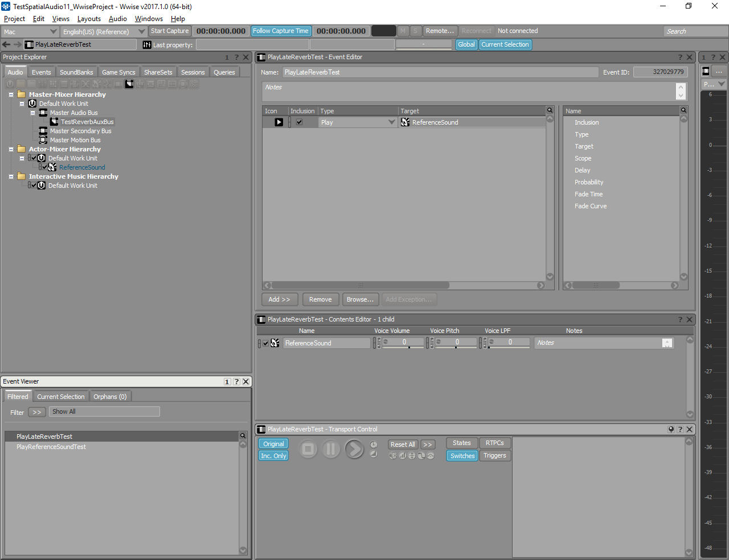Click the Play action icon in event row
This screenshot has width=729, height=560.
279,122
